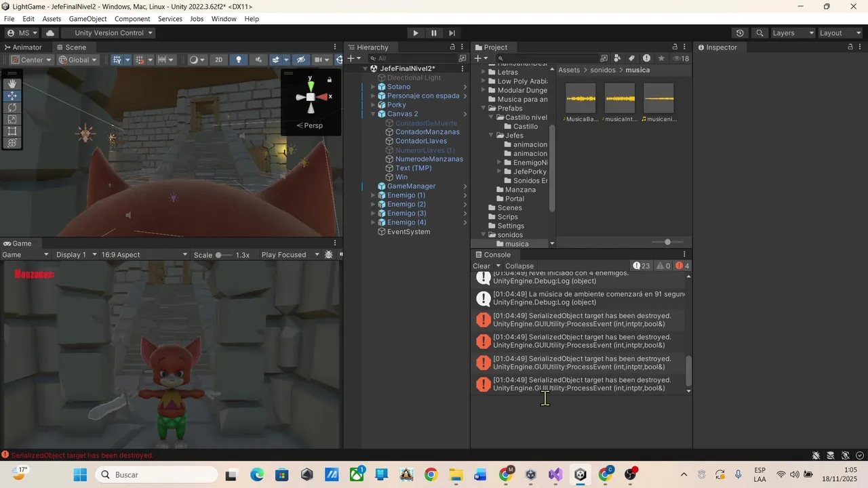The width and height of the screenshot is (868, 488).
Task: Adjust Project icon size slider
Action: click(x=667, y=242)
